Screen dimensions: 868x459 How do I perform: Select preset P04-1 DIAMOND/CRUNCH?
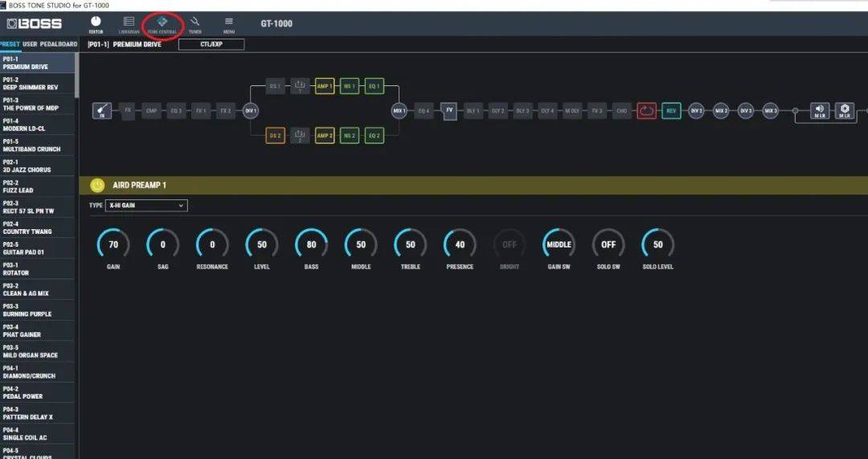[x=37, y=372]
